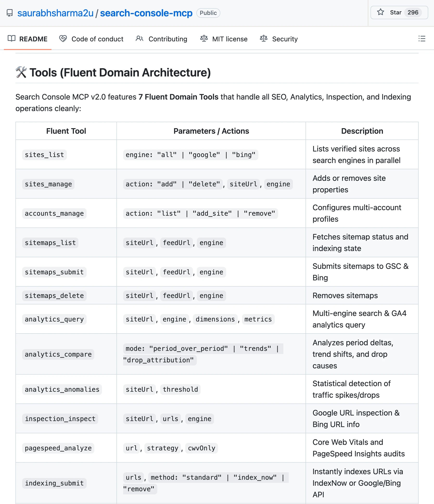The image size is (434, 504).
Task: Open the Security tab
Action: [279, 39]
